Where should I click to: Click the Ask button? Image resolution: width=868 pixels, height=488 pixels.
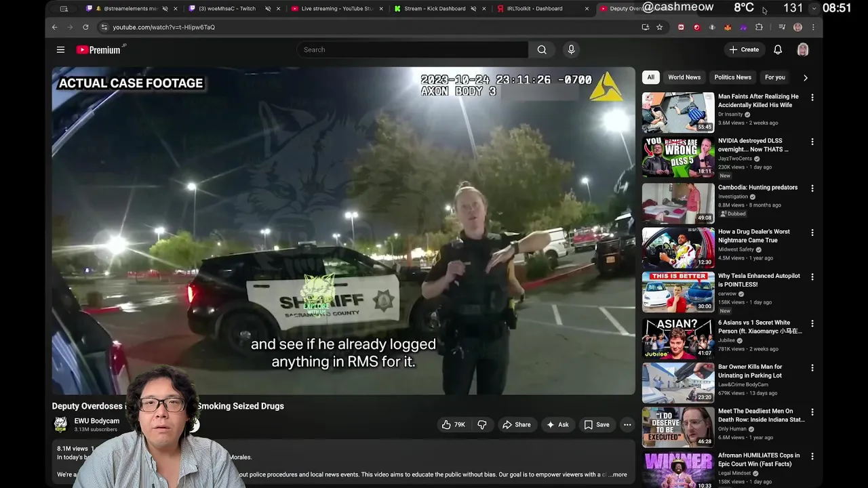(557, 425)
